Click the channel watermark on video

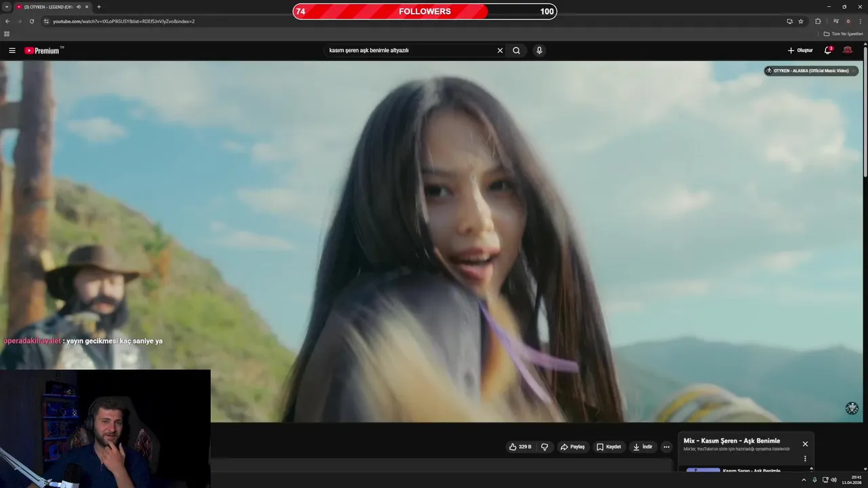click(852, 408)
